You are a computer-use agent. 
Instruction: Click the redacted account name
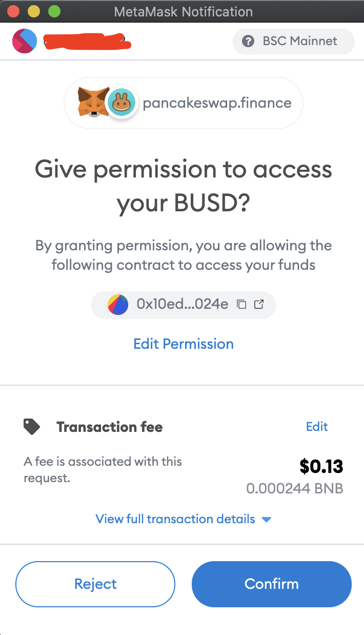86,41
